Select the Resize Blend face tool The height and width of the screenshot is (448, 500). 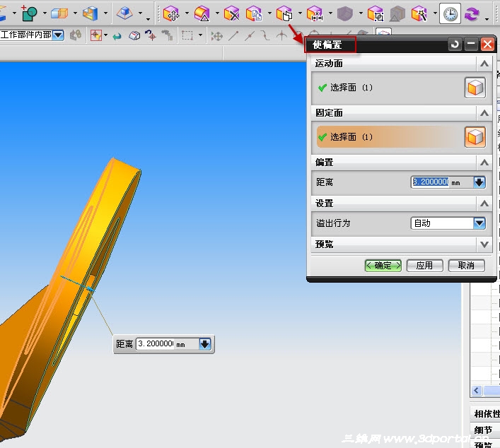click(x=202, y=14)
